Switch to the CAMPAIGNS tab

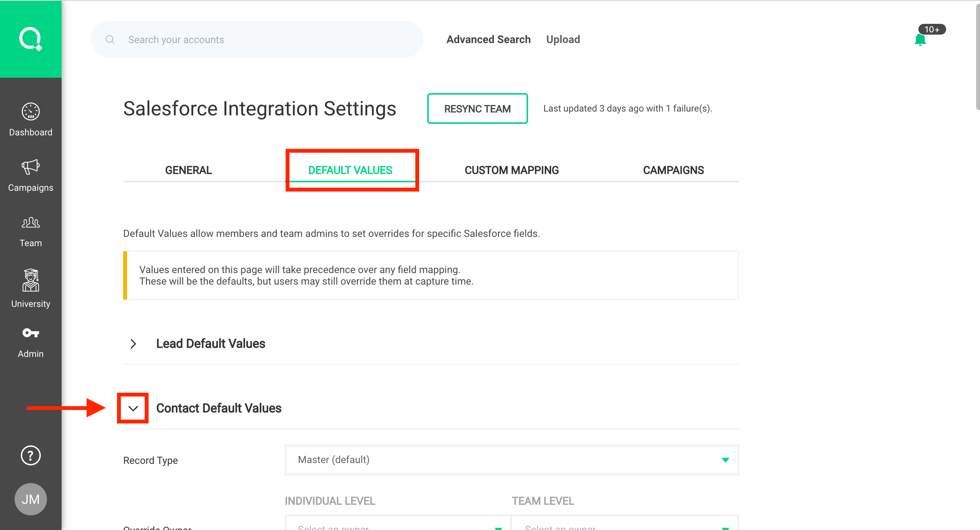tap(673, 170)
